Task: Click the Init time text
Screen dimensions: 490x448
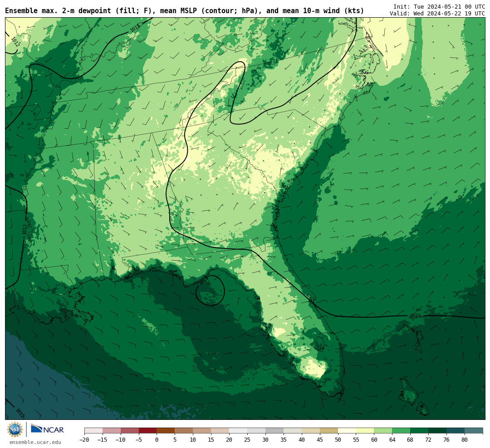Action: [x=439, y=6]
